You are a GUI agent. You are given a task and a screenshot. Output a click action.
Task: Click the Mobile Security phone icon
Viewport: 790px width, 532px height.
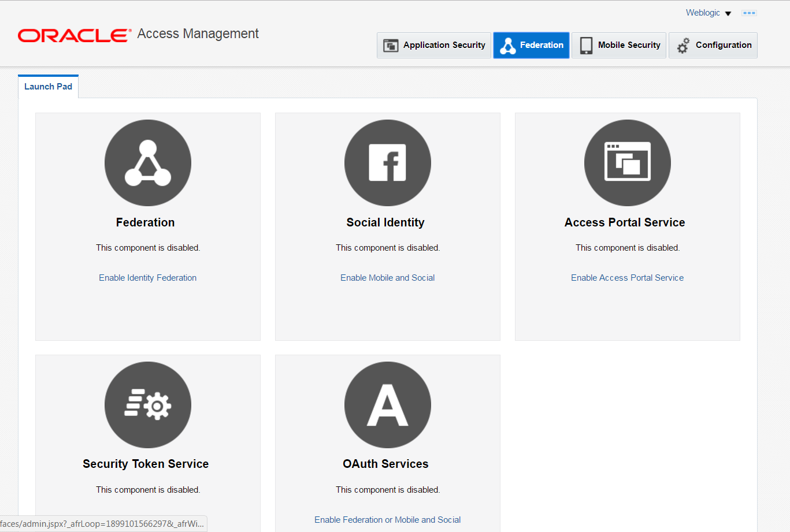[x=586, y=45]
